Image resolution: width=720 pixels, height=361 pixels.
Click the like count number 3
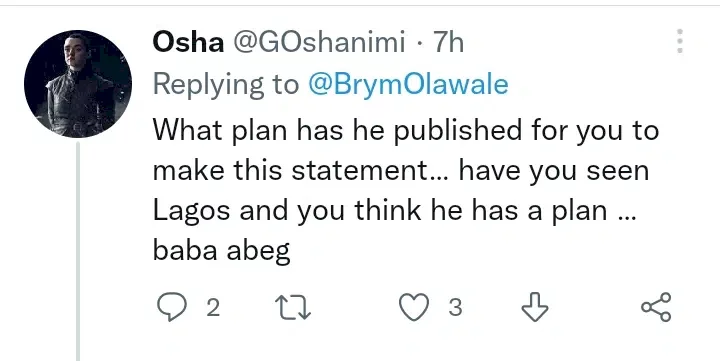[455, 308]
